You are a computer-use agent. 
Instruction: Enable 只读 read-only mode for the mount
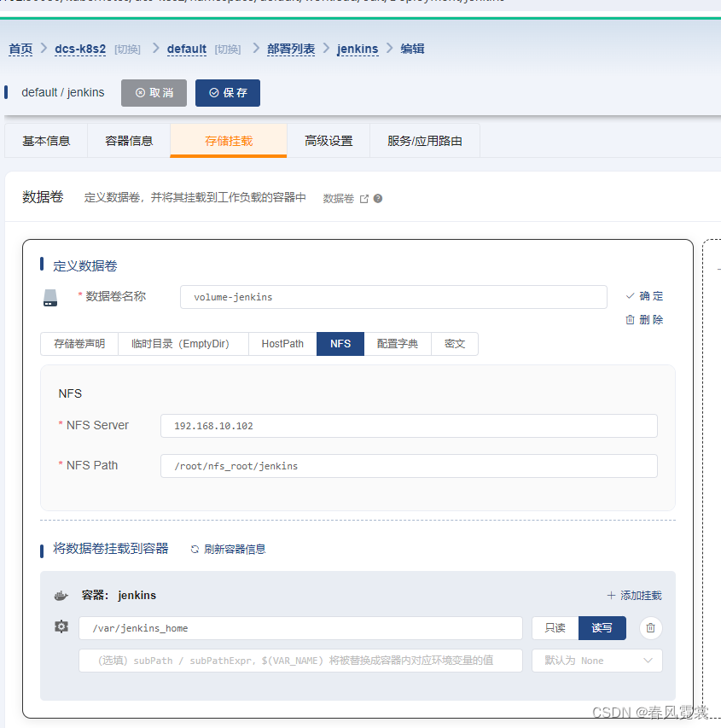pos(555,626)
